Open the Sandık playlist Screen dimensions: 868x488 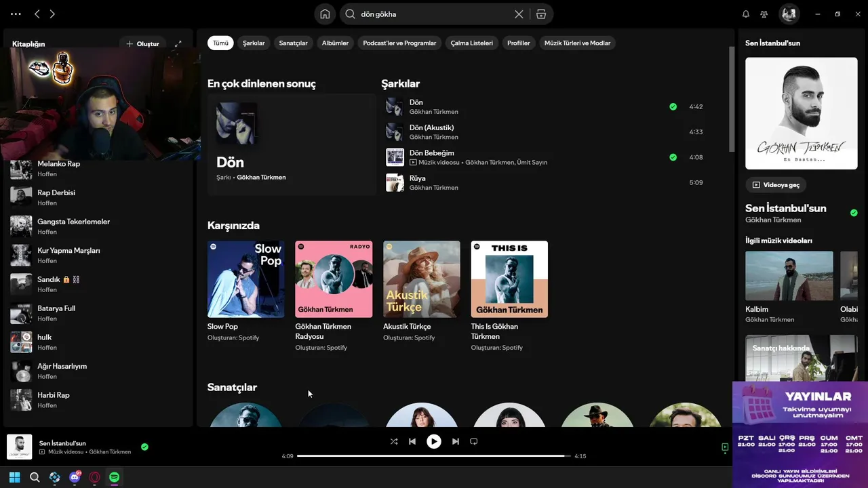tap(98, 284)
